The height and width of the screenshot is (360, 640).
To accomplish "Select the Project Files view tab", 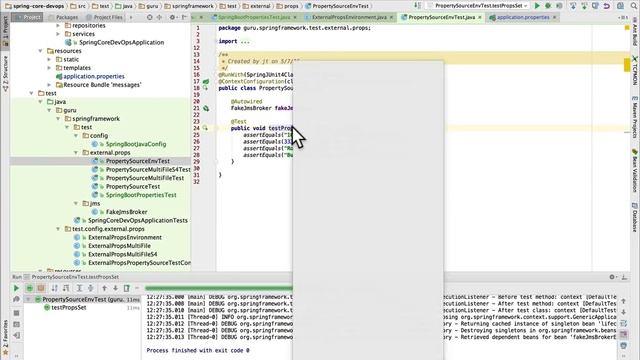I will (104, 17).
